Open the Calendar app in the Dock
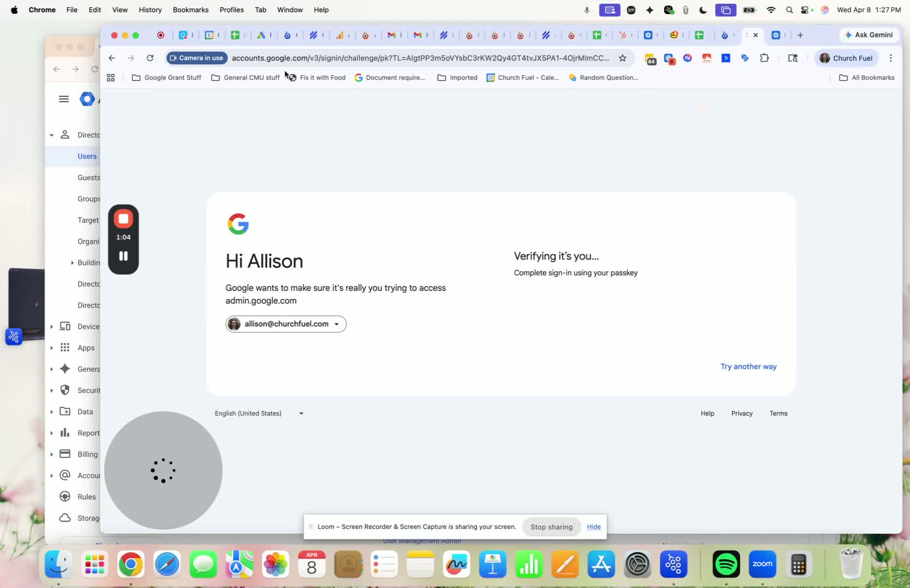Screen dimensions: 910x588 312,564
